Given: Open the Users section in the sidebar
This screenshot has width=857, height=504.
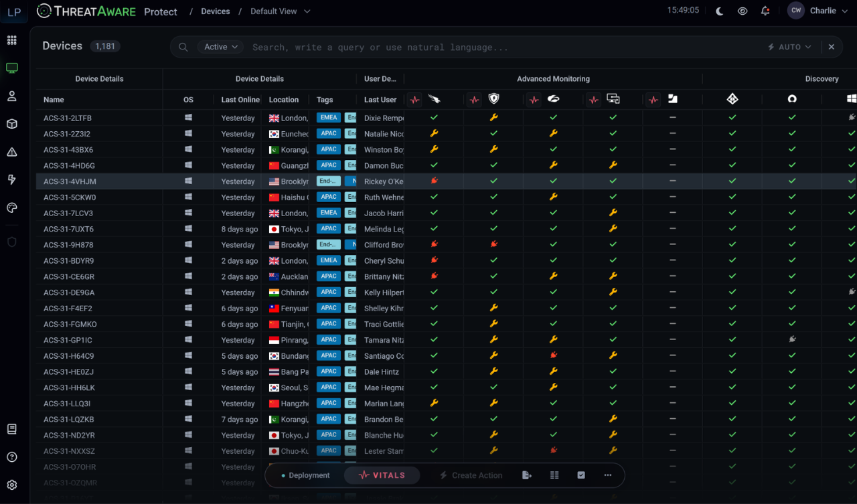Looking at the screenshot, I should pos(12,96).
